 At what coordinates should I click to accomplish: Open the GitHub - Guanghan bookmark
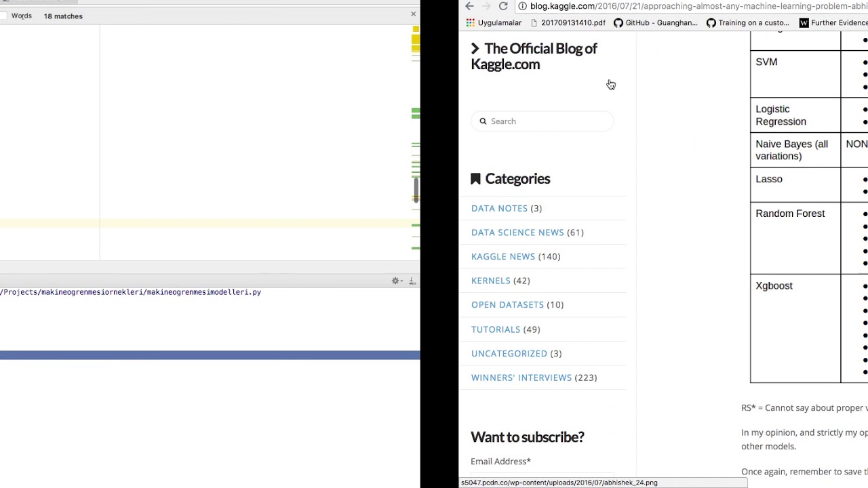coord(655,22)
